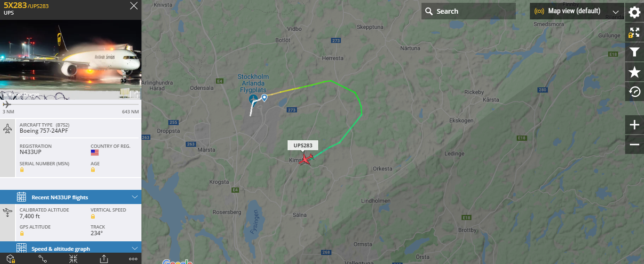Viewport: 644px width, 264px height.
Task: Expand Speed & altitude graph section
Action: coord(71,248)
